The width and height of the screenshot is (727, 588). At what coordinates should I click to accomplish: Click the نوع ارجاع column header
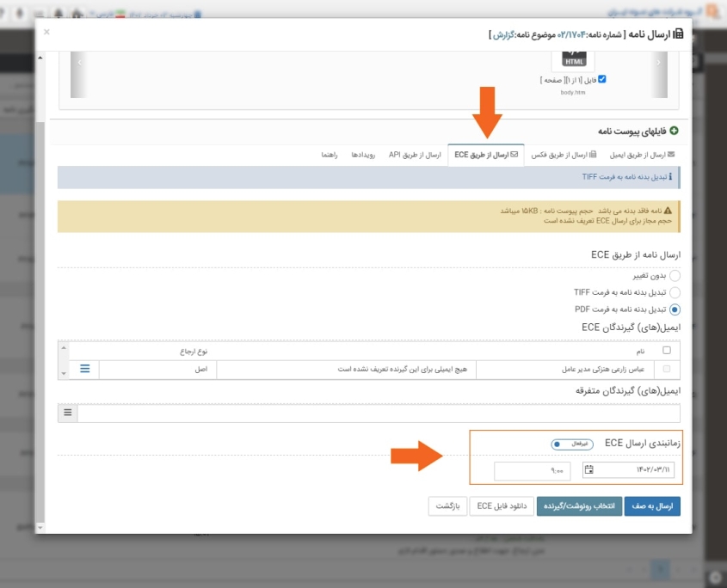pyautogui.click(x=194, y=352)
